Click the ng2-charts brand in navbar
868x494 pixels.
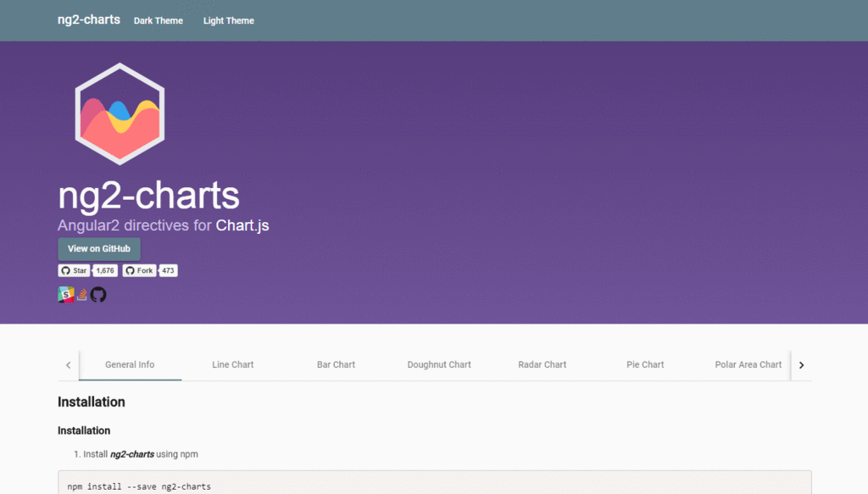coord(88,19)
